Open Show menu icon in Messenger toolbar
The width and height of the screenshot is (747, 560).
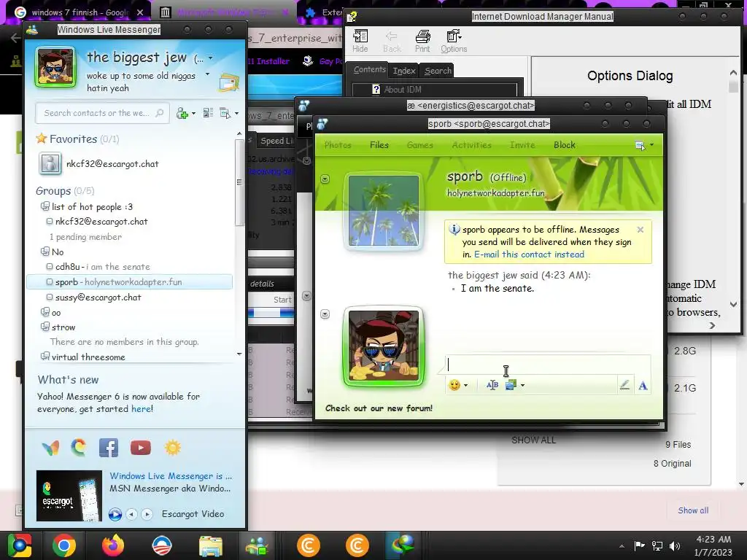pyautogui.click(x=225, y=113)
